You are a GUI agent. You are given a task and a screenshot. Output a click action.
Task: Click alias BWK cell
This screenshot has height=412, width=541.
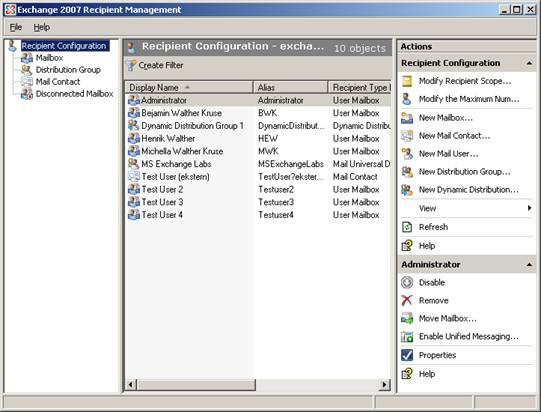point(267,113)
